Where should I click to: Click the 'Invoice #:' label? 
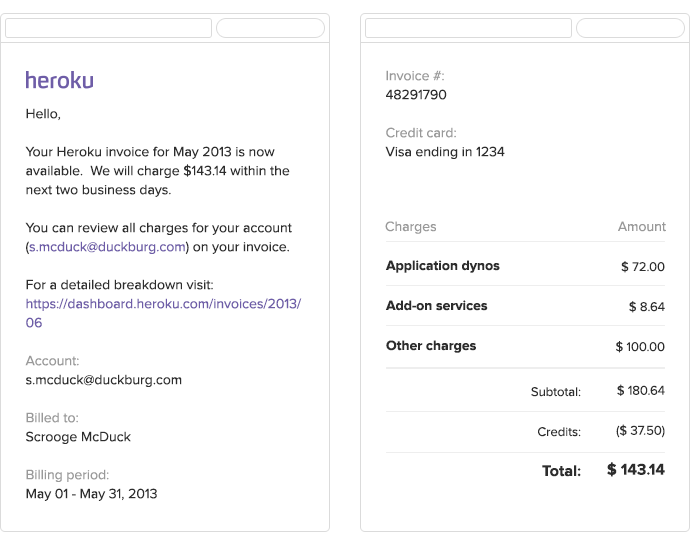tap(415, 76)
